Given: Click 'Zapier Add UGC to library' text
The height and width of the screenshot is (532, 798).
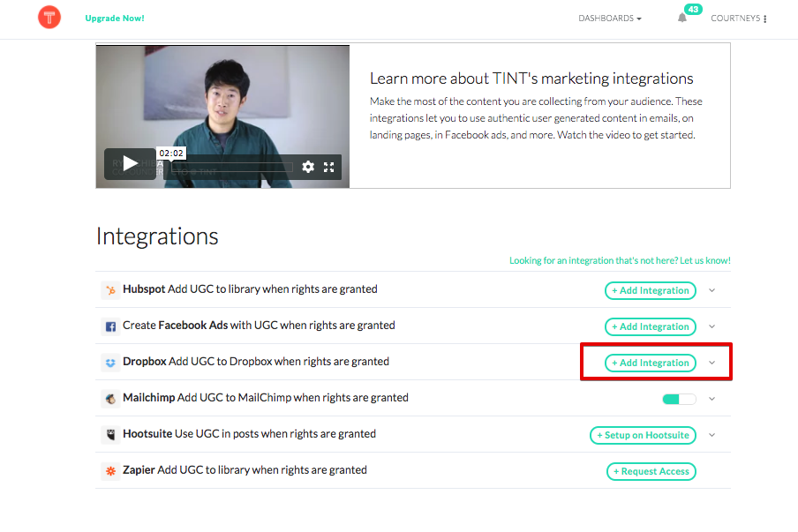Looking at the screenshot, I should (x=245, y=469).
